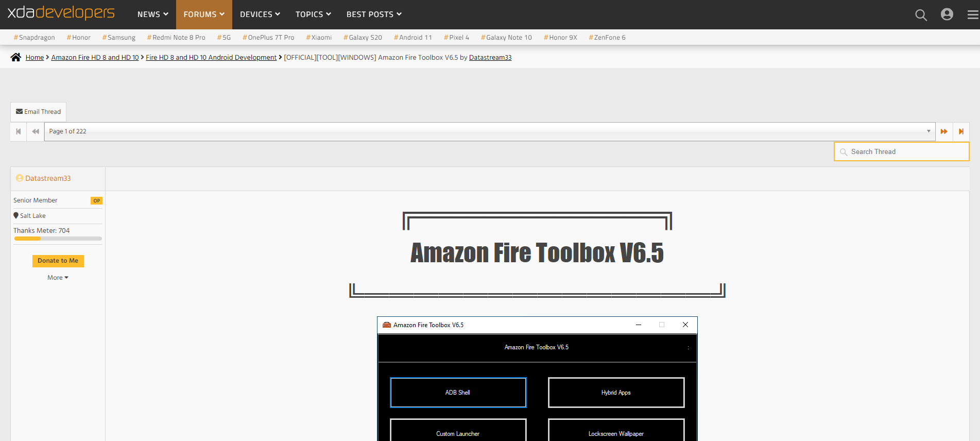This screenshot has height=441, width=980.
Task: Expand the BEST POSTS menu
Action: [x=374, y=14]
